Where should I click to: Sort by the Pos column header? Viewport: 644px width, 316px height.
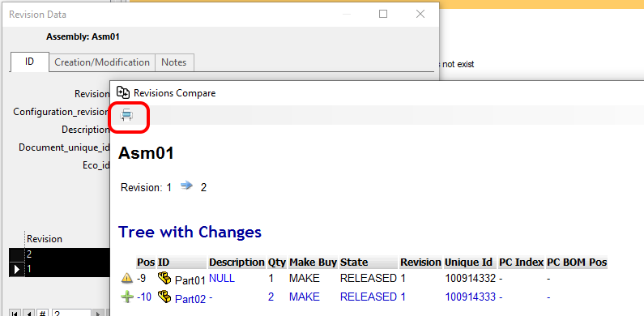pos(146,263)
